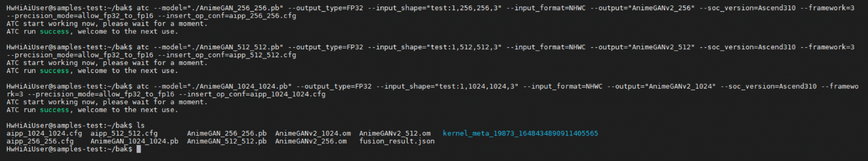The height and width of the screenshot is (161, 868).
Task: Click the AnimeGANv2_512.om output file
Action: click(395, 133)
